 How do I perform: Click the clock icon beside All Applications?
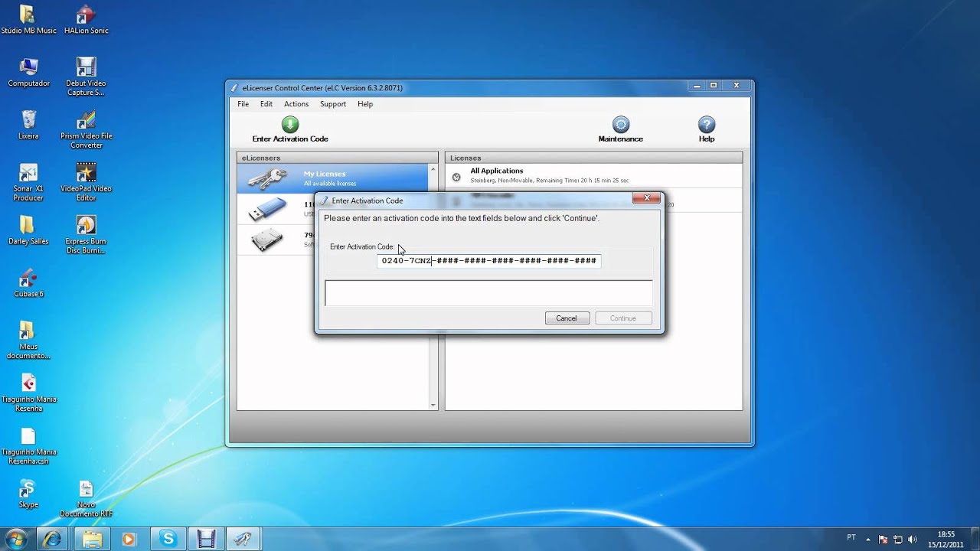[456, 177]
